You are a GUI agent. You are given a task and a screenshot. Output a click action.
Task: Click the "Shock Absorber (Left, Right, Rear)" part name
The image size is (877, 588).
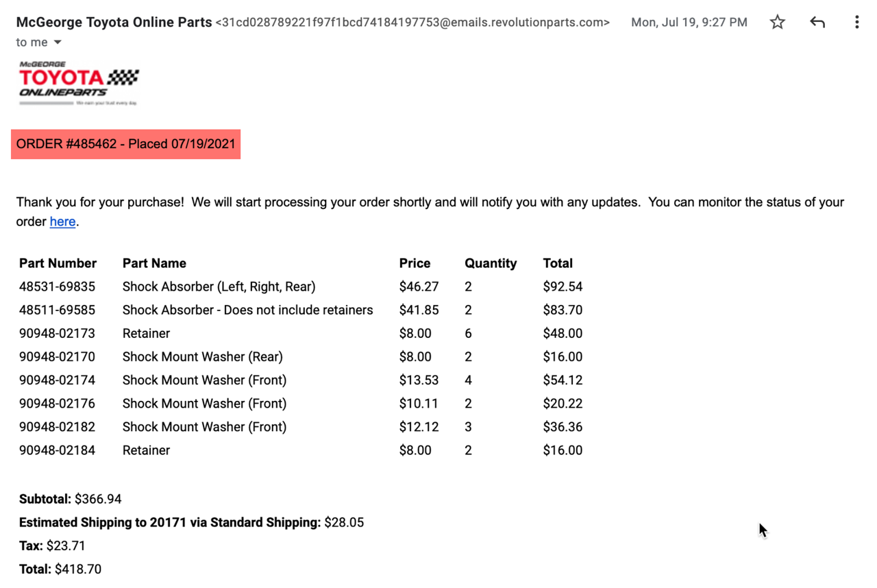[x=219, y=286]
